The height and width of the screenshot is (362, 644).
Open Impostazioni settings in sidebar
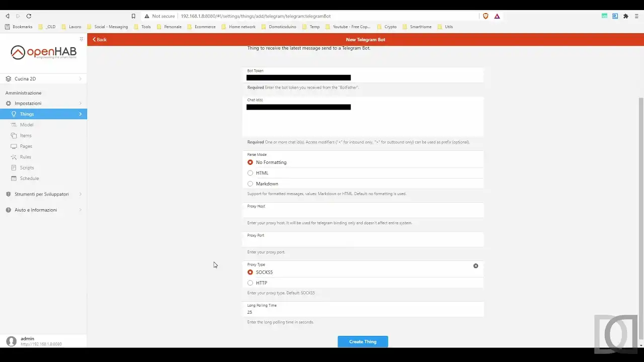click(x=43, y=103)
